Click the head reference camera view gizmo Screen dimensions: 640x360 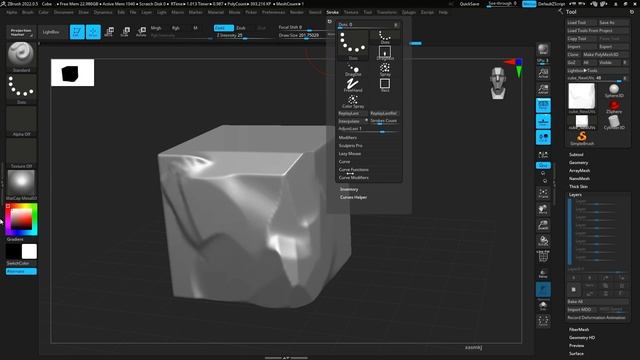click(498, 83)
